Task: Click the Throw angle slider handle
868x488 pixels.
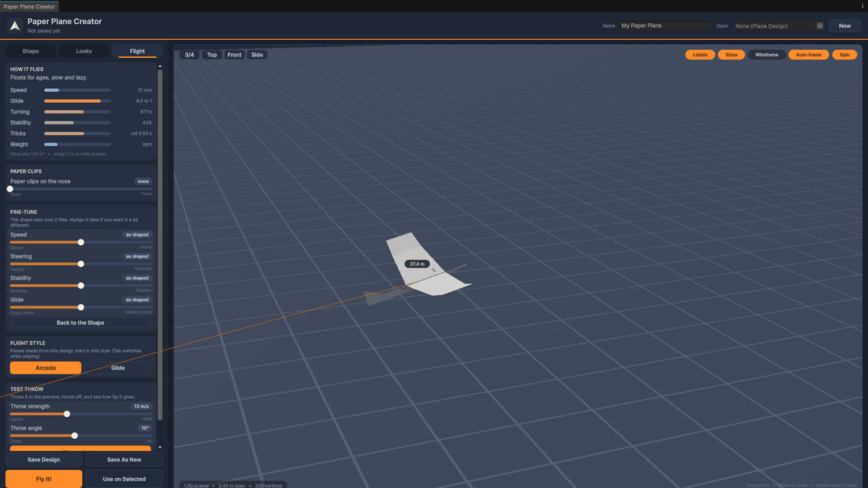Action: tap(75, 436)
